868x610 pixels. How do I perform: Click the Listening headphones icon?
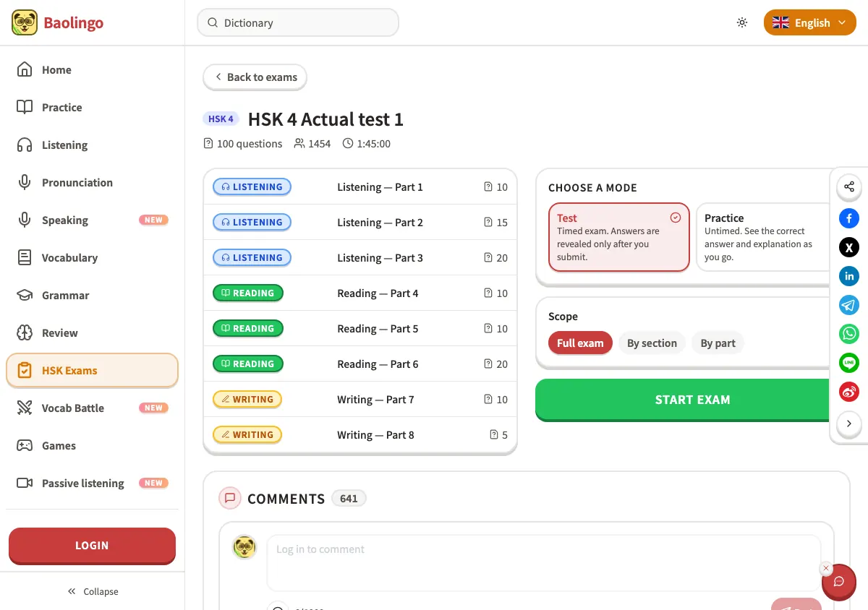pyautogui.click(x=25, y=145)
